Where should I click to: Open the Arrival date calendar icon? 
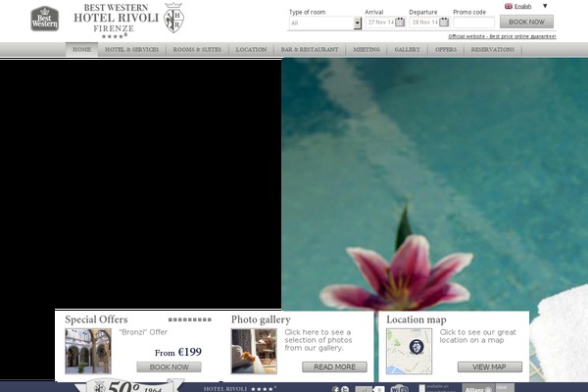point(400,23)
